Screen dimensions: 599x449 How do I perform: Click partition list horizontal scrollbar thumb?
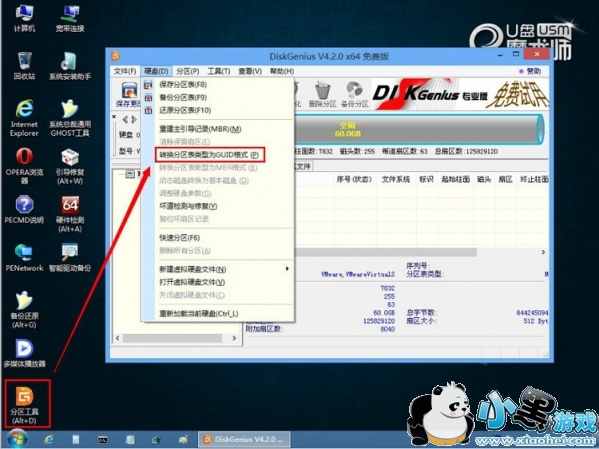386,252
